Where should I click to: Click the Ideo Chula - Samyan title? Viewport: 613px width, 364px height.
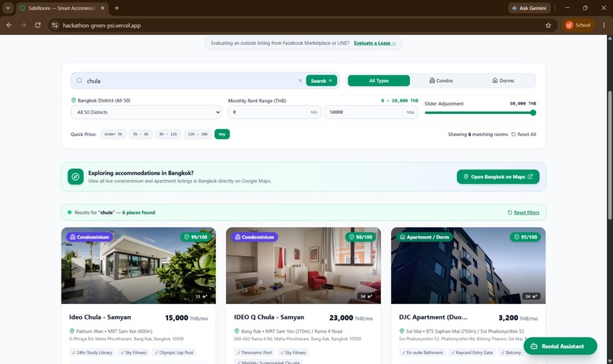[100, 317]
